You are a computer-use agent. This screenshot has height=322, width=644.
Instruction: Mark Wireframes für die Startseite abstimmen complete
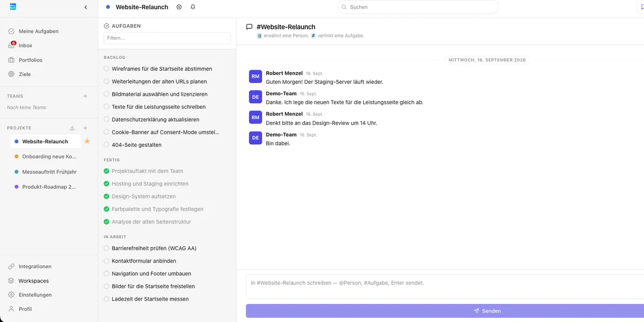click(107, 69)
